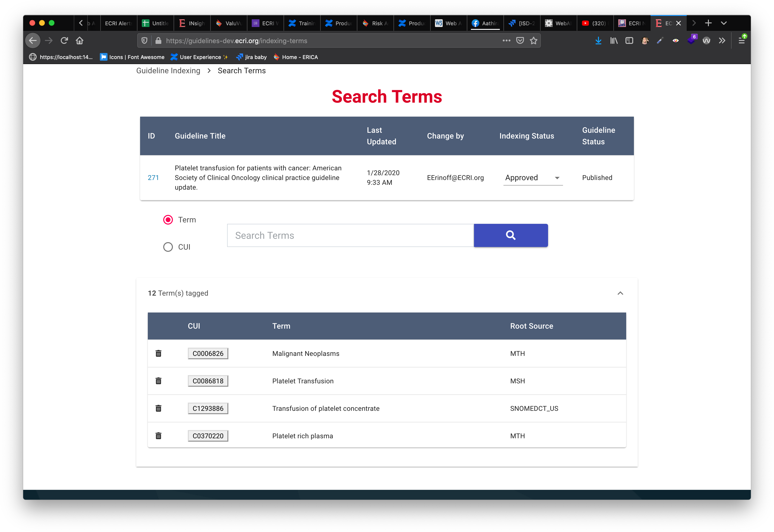Go to browser home page icon

[79, 41]
